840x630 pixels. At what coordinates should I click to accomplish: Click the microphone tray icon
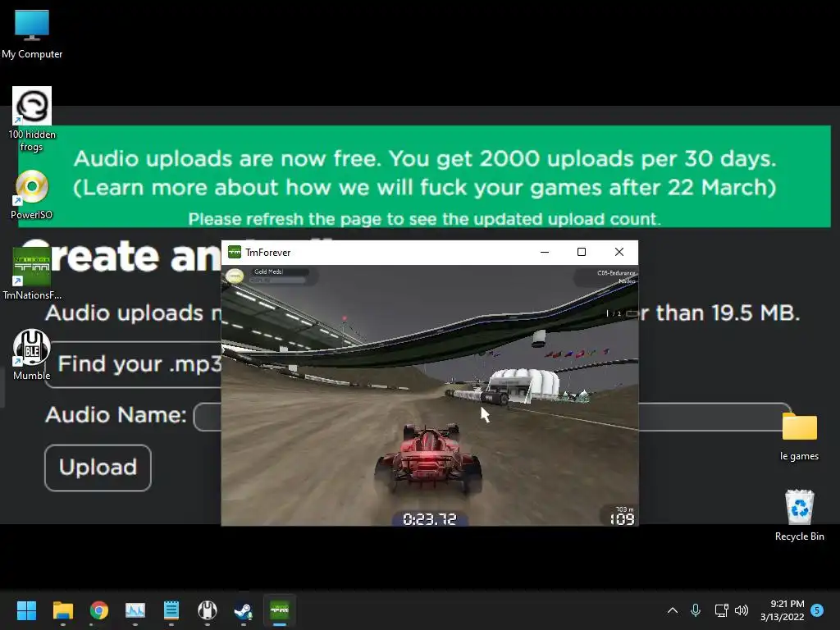pos(696,610)
